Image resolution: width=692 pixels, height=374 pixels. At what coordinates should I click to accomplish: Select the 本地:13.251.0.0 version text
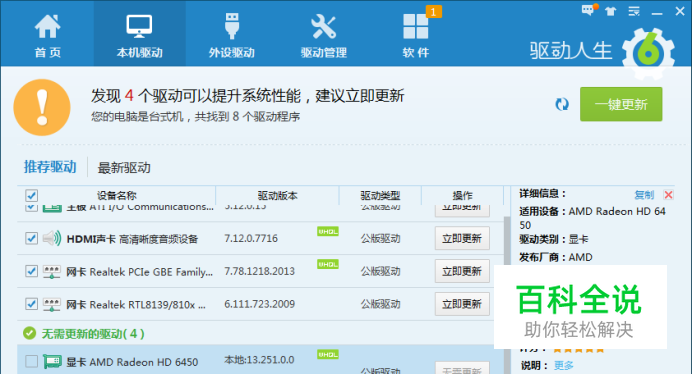tap(259, 360)
